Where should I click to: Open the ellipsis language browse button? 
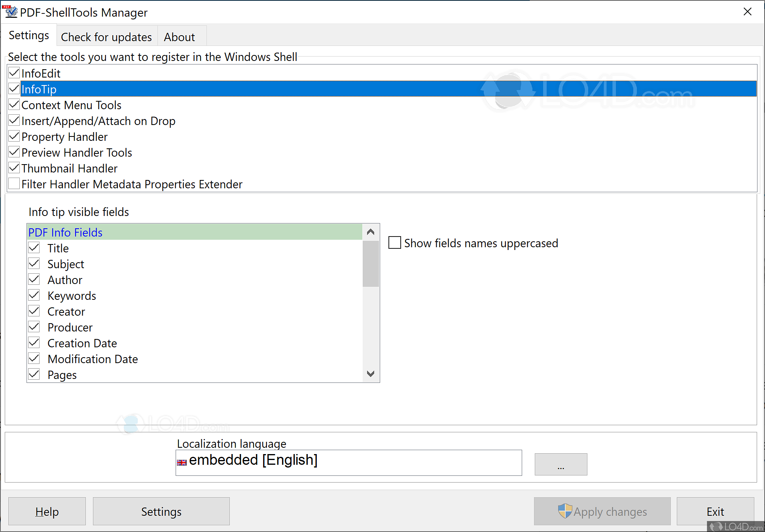point(560,464)
